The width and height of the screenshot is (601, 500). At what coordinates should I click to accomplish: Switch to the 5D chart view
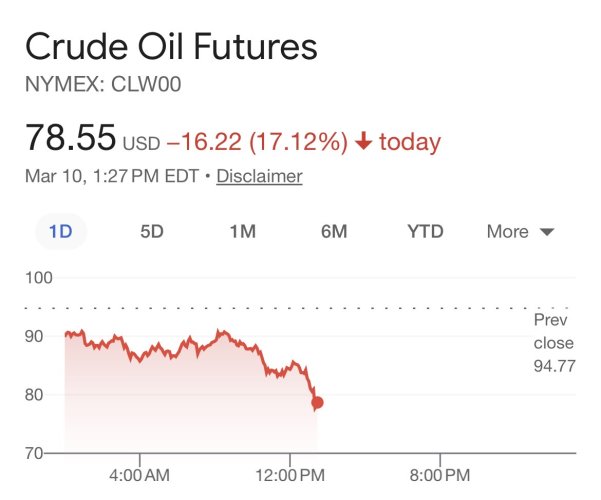pos(152,232)
